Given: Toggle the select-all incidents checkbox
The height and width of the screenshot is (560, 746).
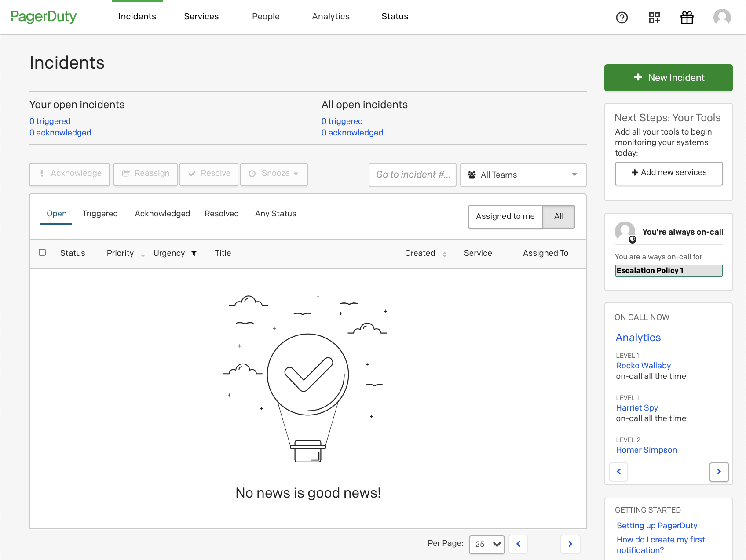Looking at the screenshot, I should 42,252.
